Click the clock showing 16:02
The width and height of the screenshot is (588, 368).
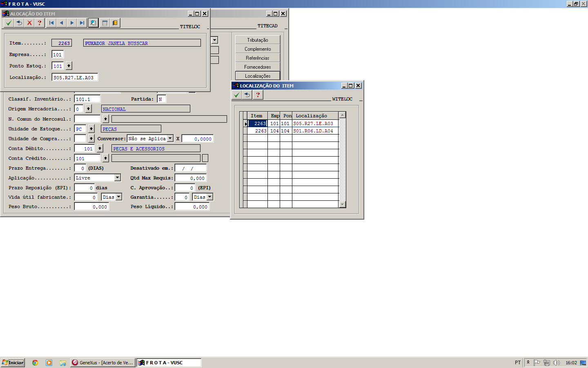571,363
